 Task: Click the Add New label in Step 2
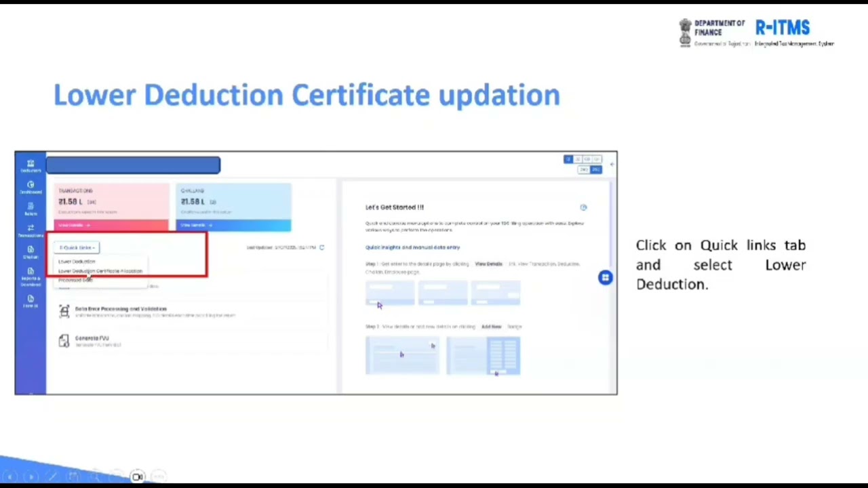pyautogui.click(x=491, y=327)
